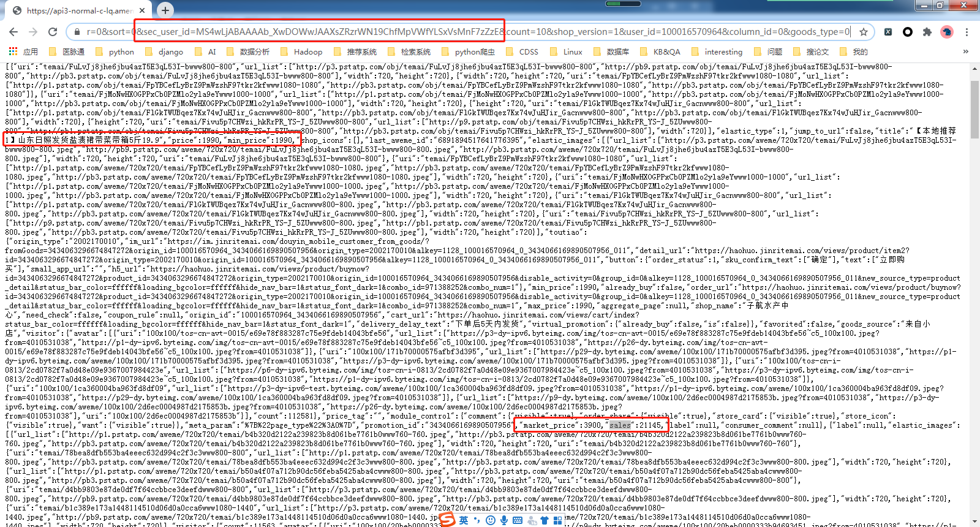Viewport: 980px width, 527px height.
Task: Open the python爬虫 bookmark folder
Action: [467, 52]
